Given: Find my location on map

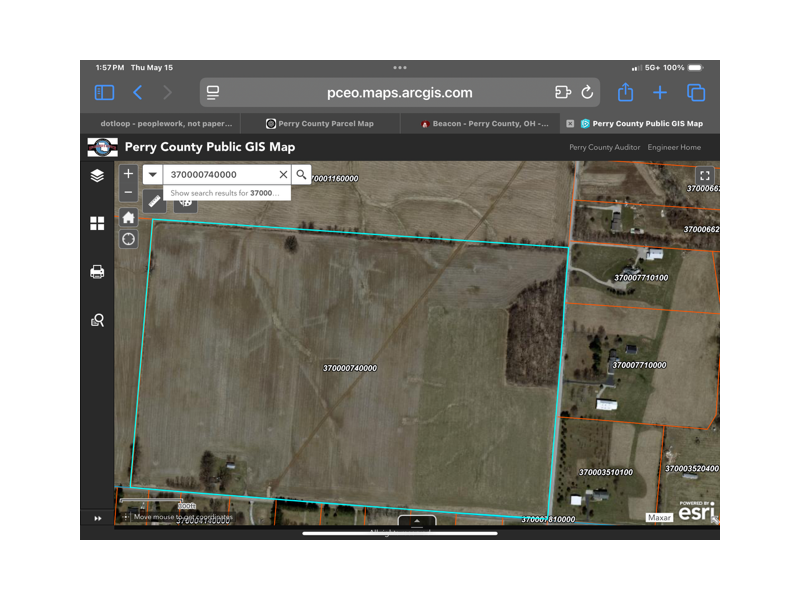Looking at the screenshot, I should (x=129, y=239).
